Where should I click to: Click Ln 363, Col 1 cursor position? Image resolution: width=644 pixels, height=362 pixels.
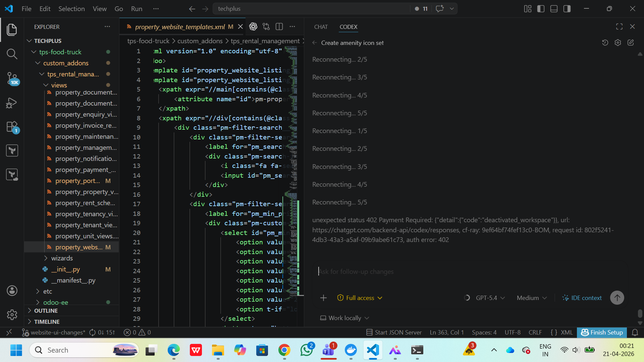(447, 333)
